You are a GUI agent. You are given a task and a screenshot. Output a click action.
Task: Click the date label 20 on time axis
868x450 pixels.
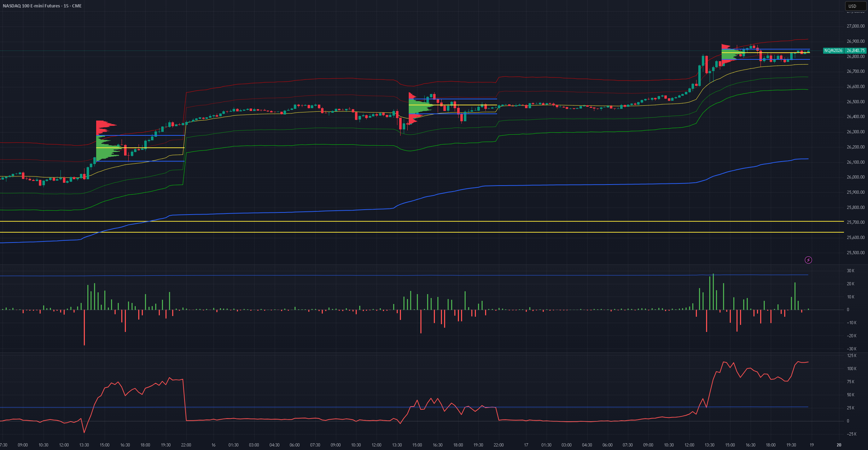tap(839, 445)
